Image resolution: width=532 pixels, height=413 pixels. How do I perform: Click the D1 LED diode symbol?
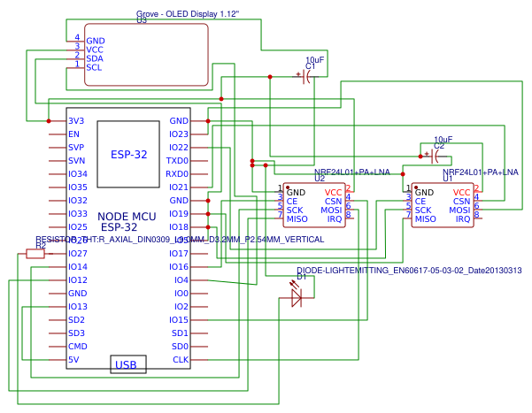click(x=297, y=294)
